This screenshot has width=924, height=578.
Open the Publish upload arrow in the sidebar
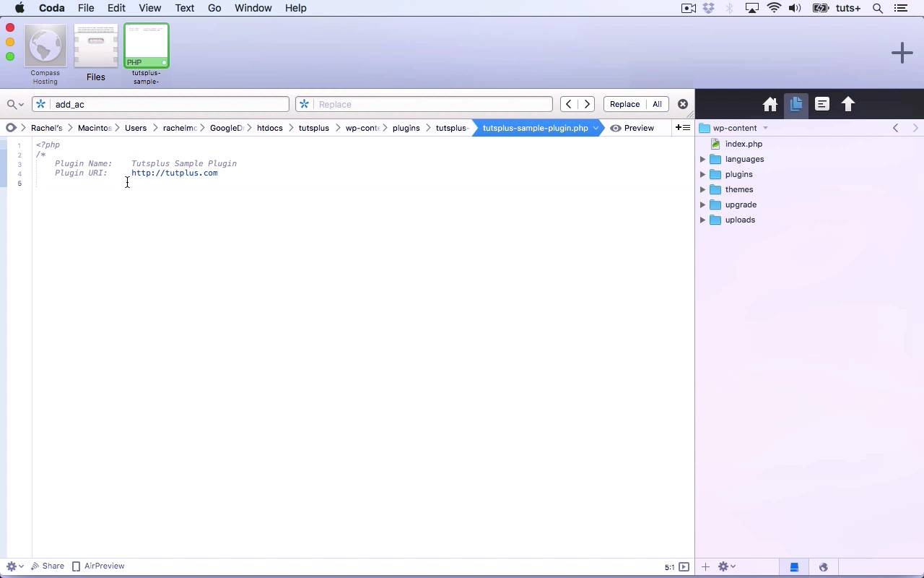click(848, 104)
